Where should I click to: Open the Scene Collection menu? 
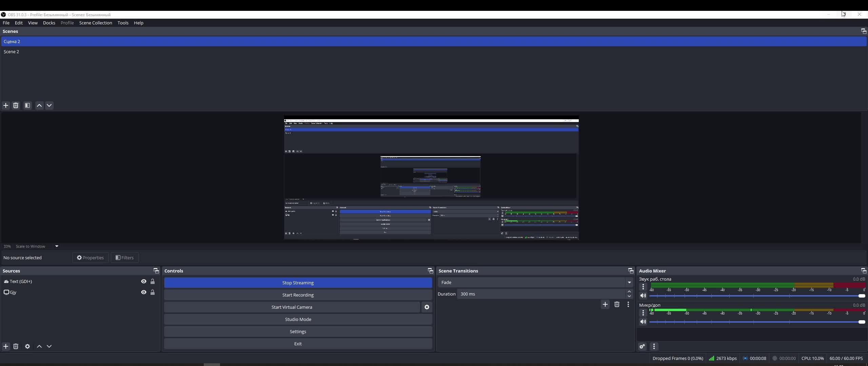point(96,23)
